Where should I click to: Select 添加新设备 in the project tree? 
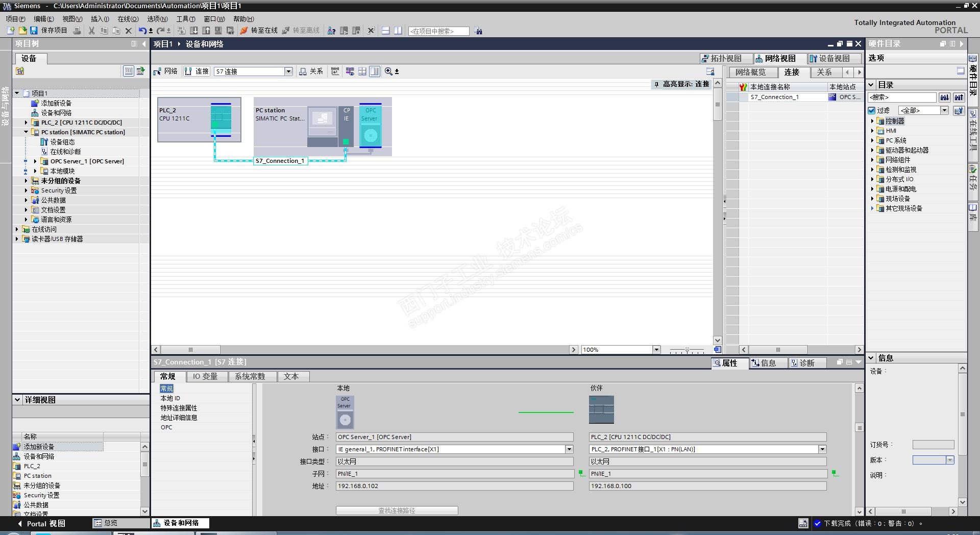pyautogui.click(x=56, y=103)
